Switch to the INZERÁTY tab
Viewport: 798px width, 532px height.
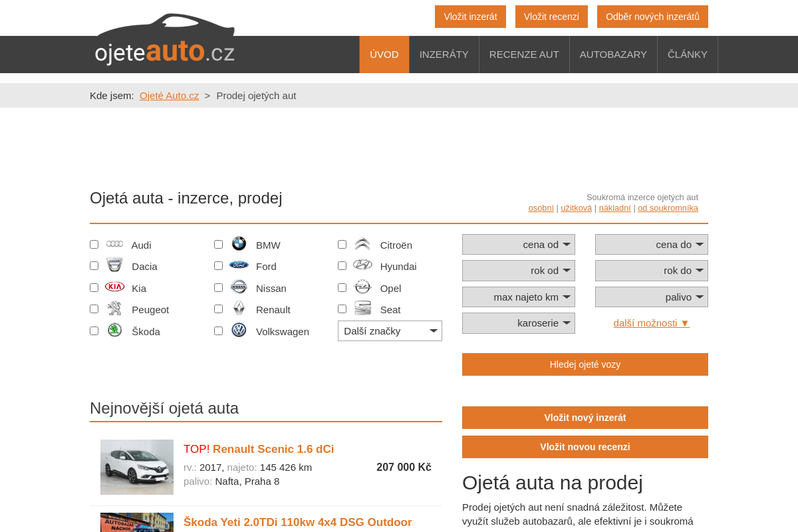(444, 55)
